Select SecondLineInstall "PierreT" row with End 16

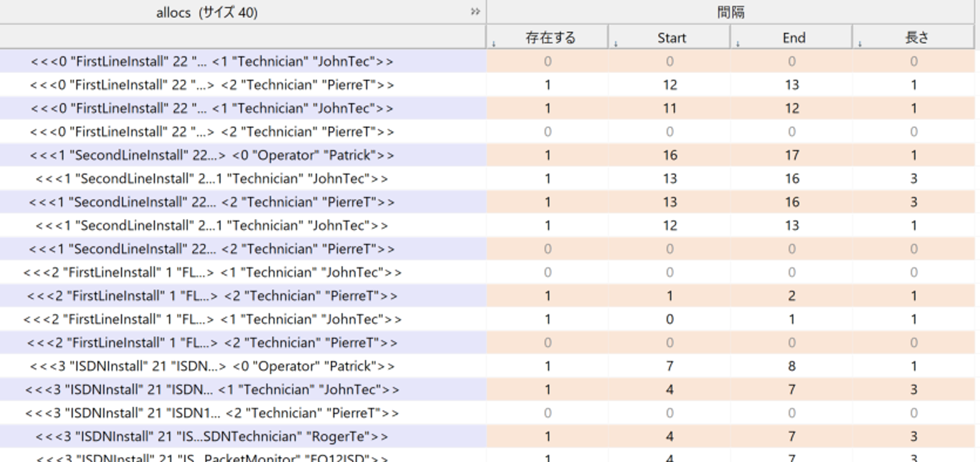(487, 202)
